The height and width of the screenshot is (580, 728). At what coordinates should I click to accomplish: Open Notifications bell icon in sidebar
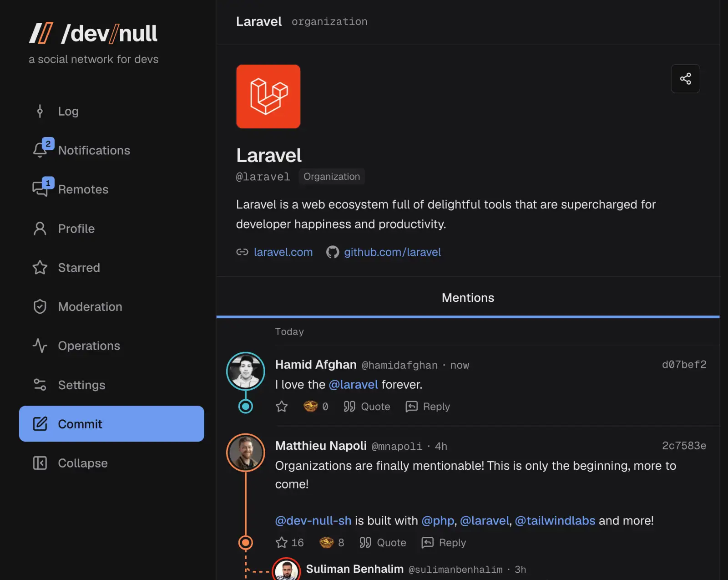(x=40, y=150)
